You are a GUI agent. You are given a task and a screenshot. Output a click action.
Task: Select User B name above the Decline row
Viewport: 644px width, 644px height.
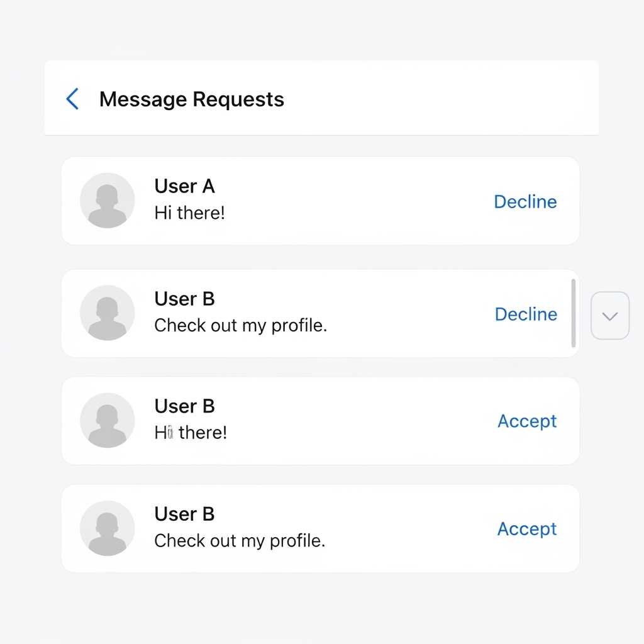pos(184,299)
